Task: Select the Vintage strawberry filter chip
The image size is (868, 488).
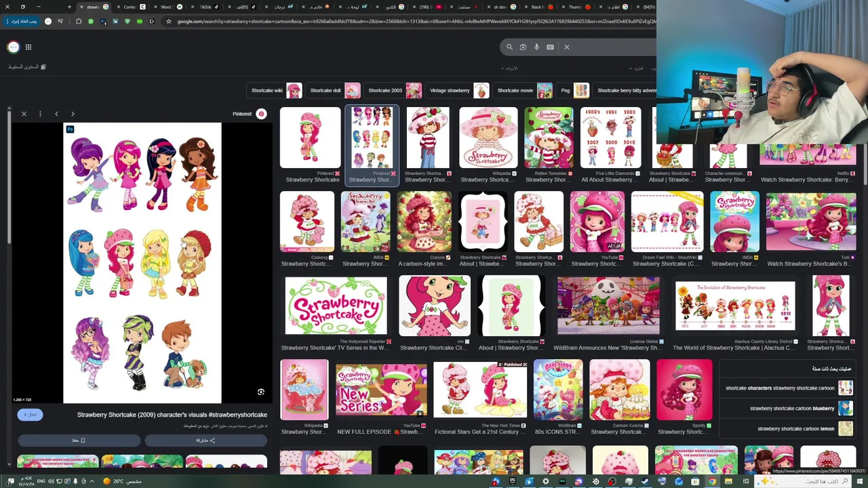Action: [x=458, y=90]
